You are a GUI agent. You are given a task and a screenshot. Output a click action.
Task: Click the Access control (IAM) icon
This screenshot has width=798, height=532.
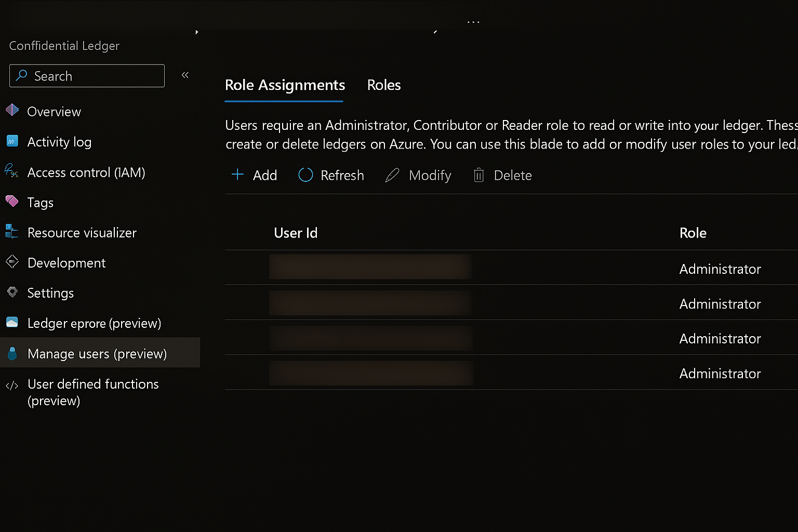11,171
